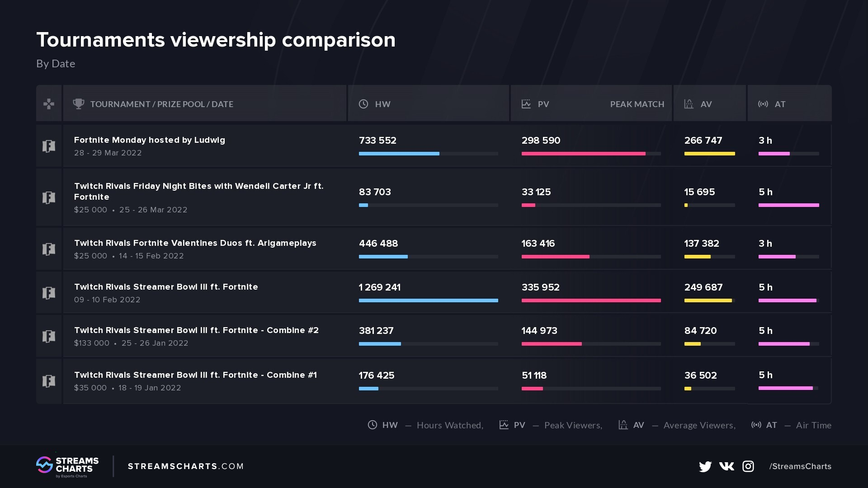This screenshot has width=868, height=488.
Task: Click the game controller icon in table header
Action: [49, 104]
